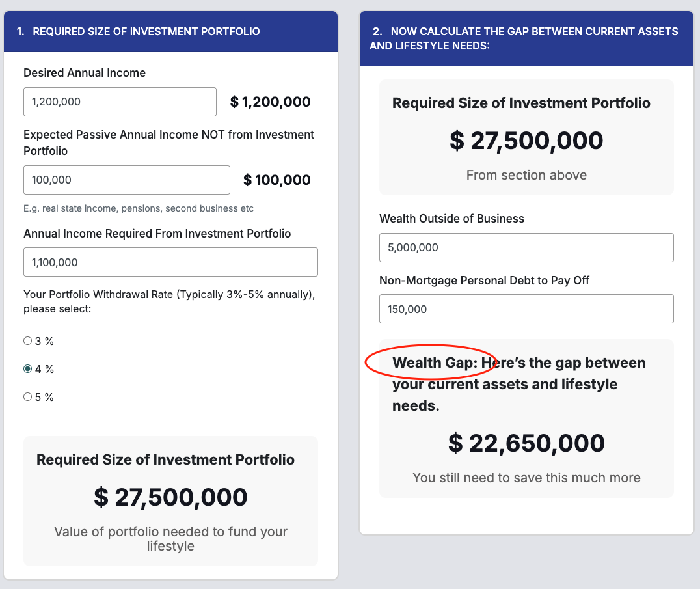Image resolution: width=700 pixels, height=589 pixels.
Task: Click the "Desired Annual Income" label
Action: pos(85,73)
